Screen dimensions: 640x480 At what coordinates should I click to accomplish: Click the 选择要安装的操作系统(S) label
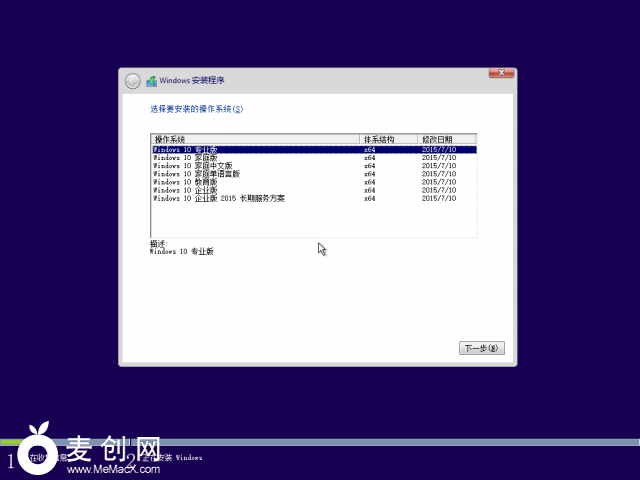[196, 108]
